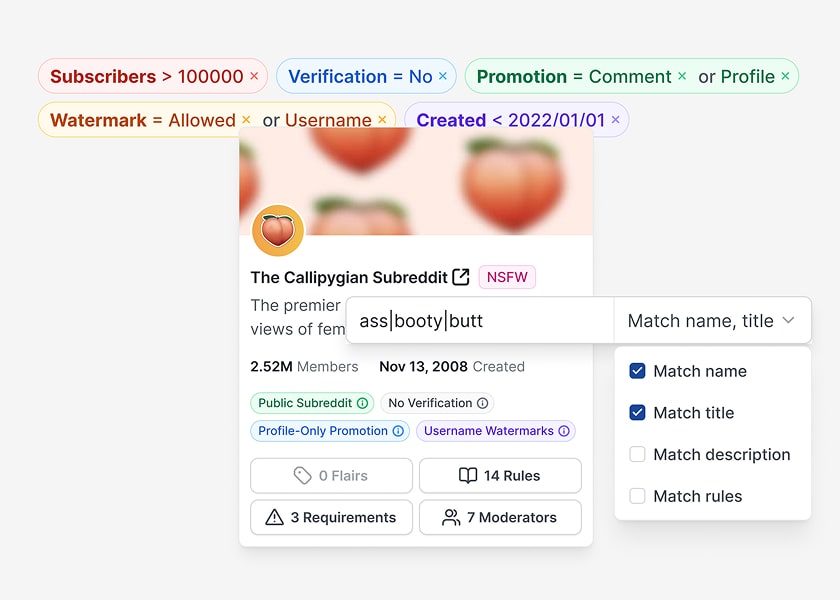Click the Public Subreddit badge
Image resolution: width=840 pixels, height=600 pixels.
(312, 403)
